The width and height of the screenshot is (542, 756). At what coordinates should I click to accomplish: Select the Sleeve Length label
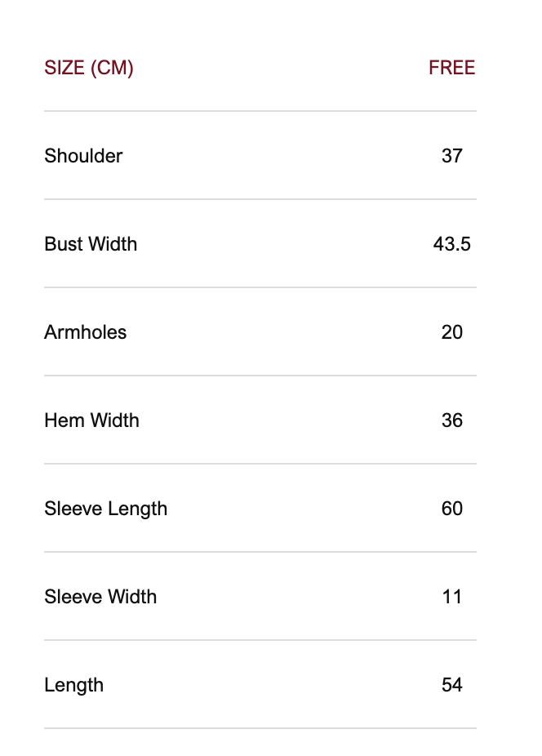click(105, 509)
